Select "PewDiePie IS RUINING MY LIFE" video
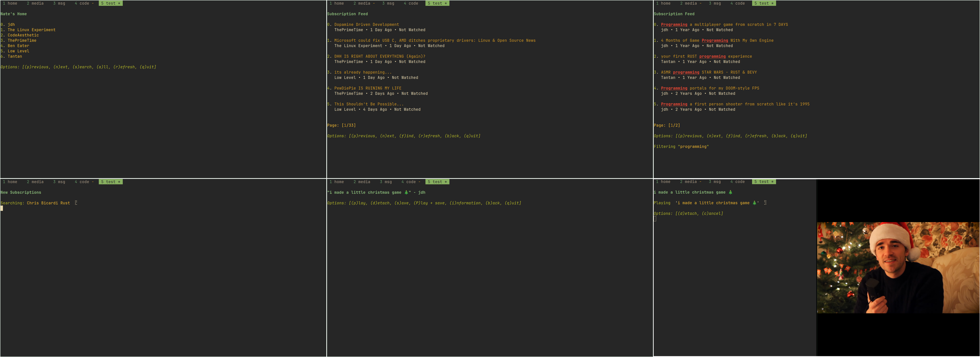 point(367,88)
